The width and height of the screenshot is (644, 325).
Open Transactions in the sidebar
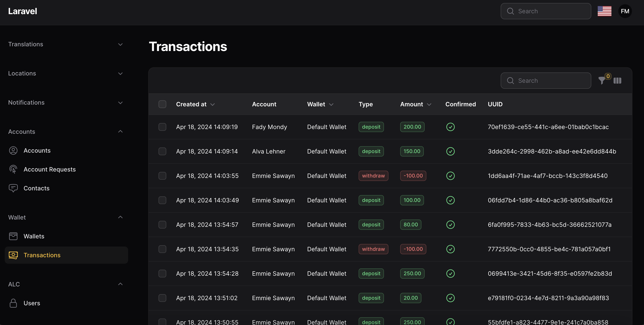tap(42, 255)
